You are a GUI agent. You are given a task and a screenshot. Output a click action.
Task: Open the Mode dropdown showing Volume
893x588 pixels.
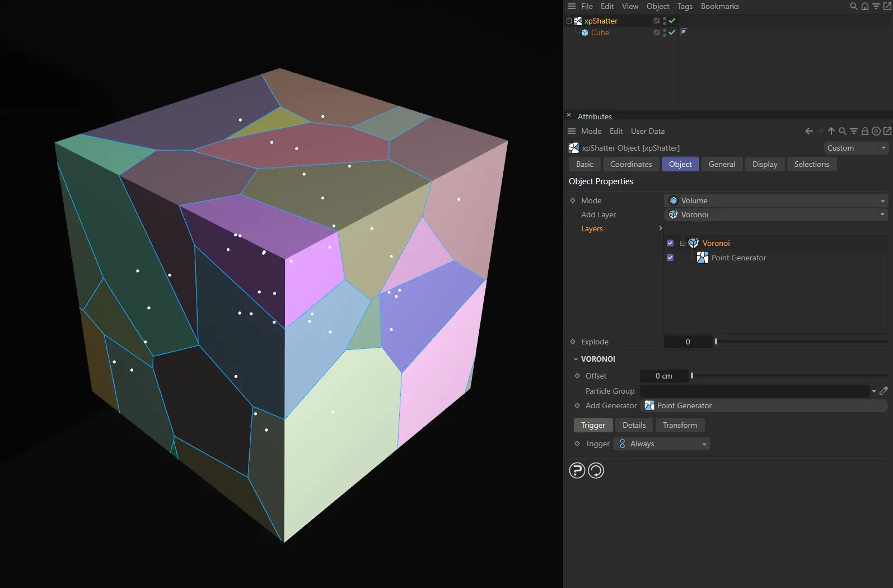[x=776, y=200]
